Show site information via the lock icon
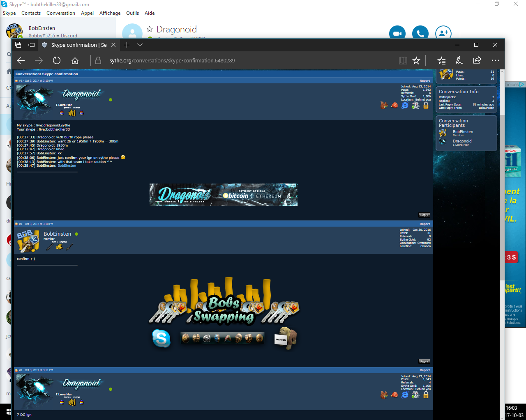This screenshot has width=526, height=420. coord(98,61)
